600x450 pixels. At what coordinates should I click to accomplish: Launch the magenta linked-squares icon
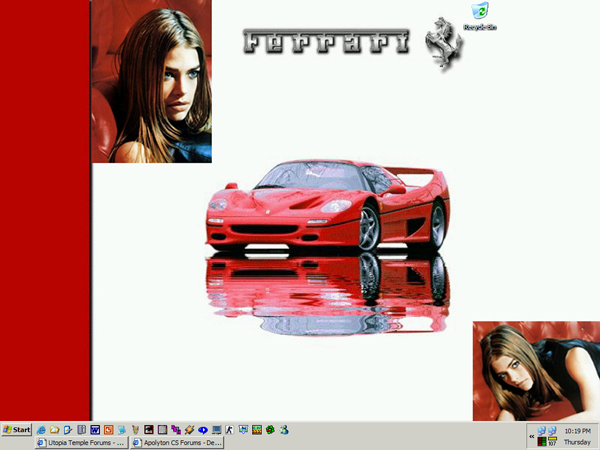pos(176,430)
